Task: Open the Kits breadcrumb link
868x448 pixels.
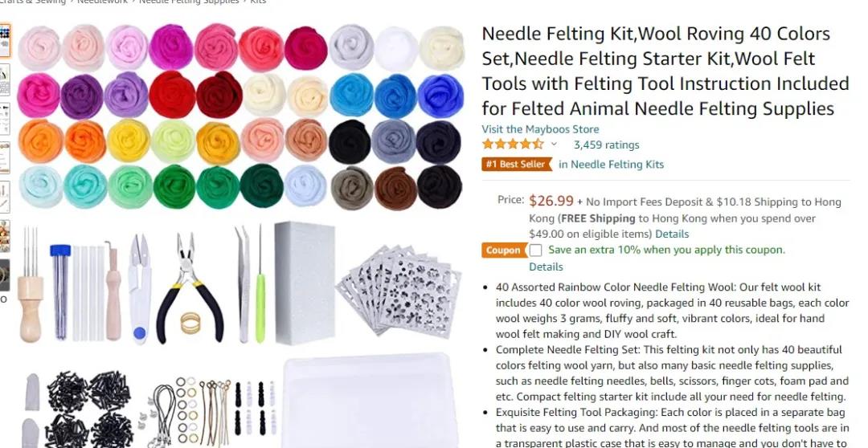Action: 258,2
